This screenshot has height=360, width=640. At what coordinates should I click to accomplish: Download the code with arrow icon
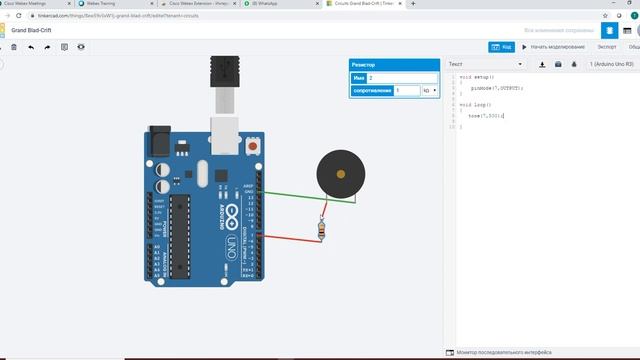[542, 64]
